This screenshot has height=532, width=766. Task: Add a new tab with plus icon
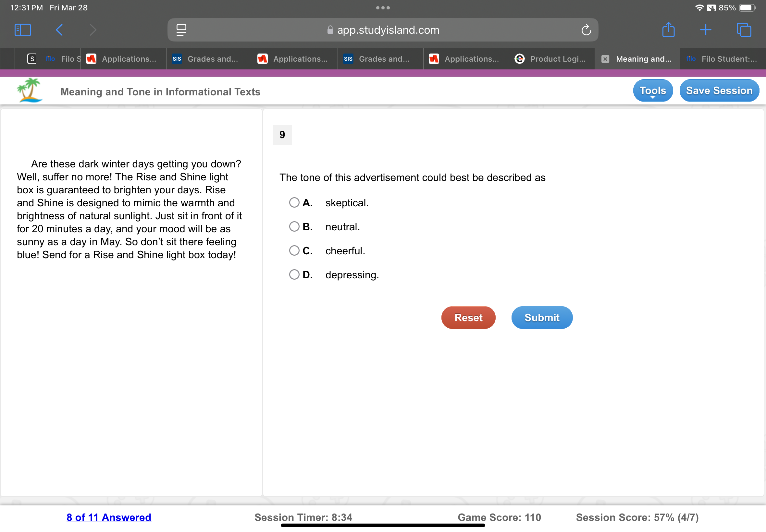pyautogui.click(x=706, y=30)
